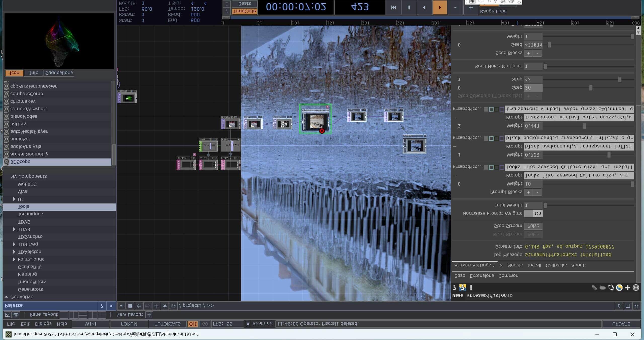
Task: Collapse the Derivative palette section
Action: [x=6, y=297]
